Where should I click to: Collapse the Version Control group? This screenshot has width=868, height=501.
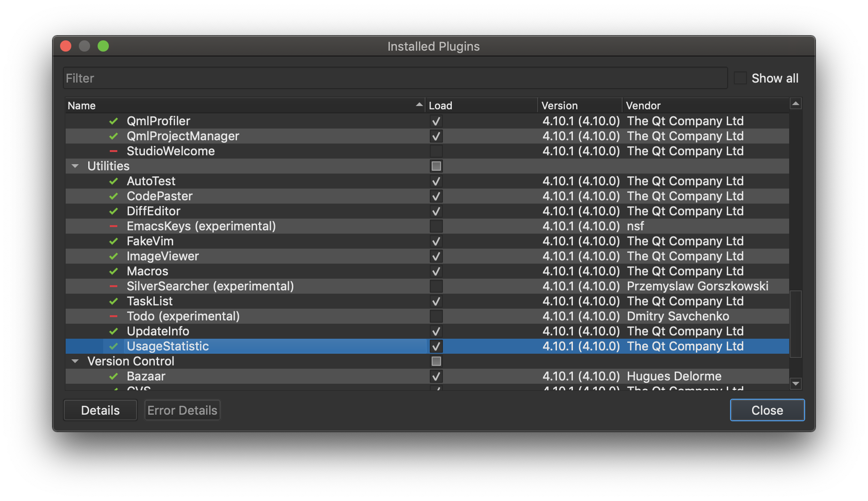click(x=75, y=361)
